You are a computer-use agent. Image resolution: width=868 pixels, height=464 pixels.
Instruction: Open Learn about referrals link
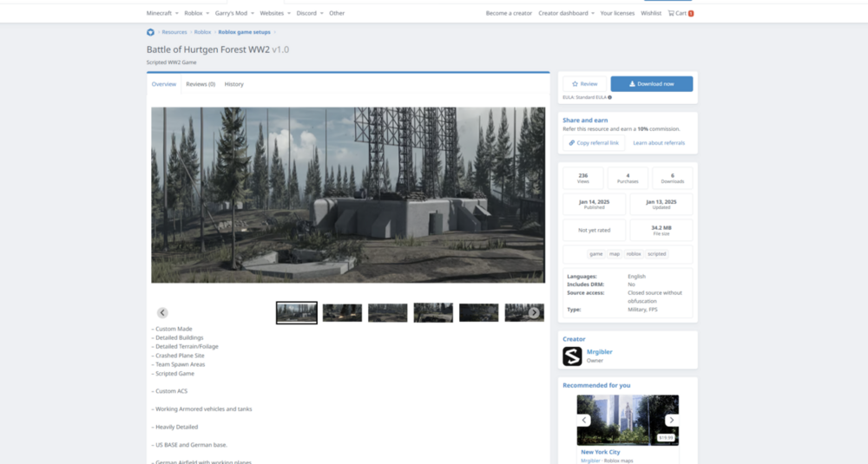pos(659,143)
